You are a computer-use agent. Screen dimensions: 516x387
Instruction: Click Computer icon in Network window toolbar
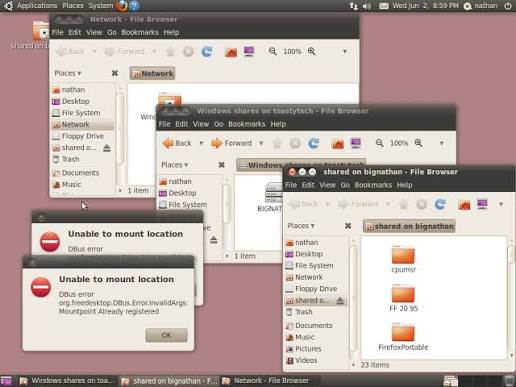249,51
